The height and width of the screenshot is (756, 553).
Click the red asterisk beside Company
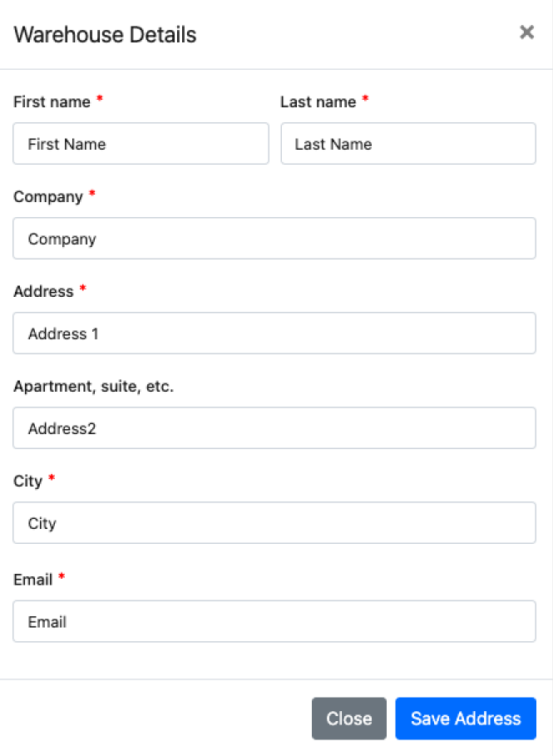click(92, 195)
